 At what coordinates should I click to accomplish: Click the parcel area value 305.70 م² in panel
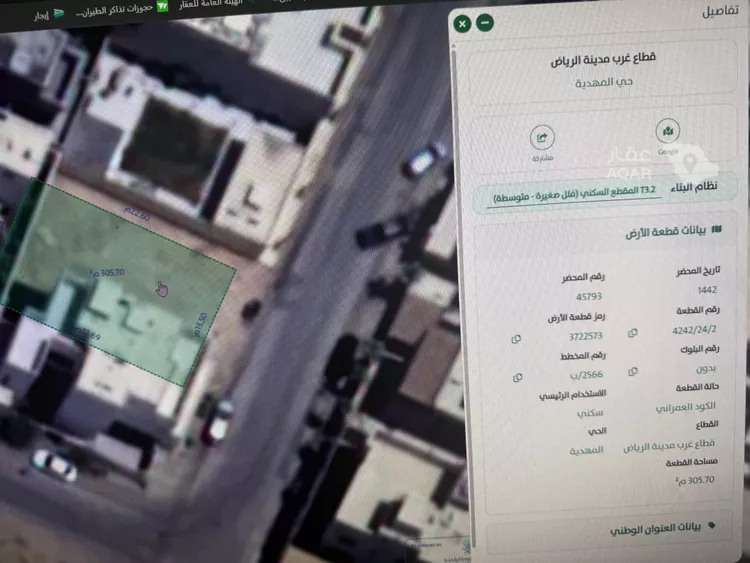pos(695,480)
